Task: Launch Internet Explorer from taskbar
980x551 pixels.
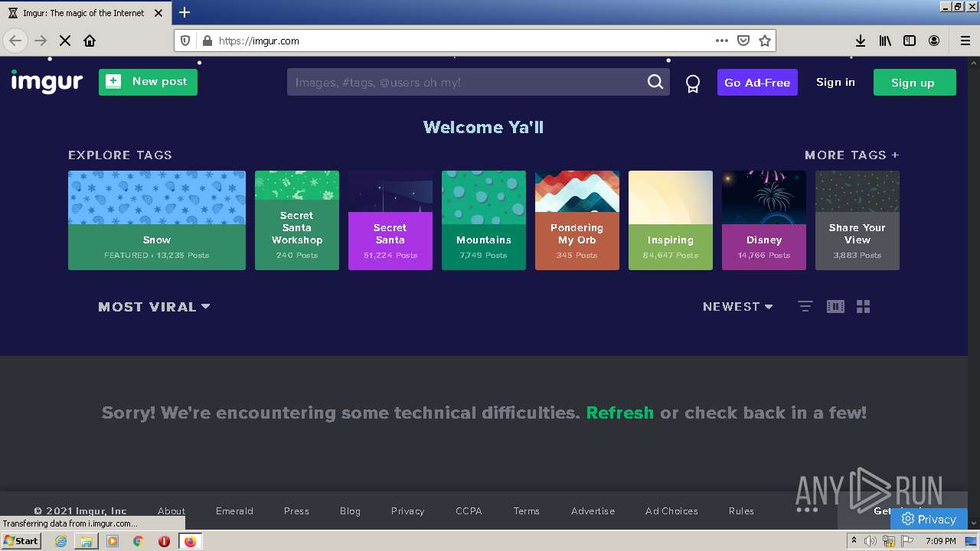Action: (60, 541)
